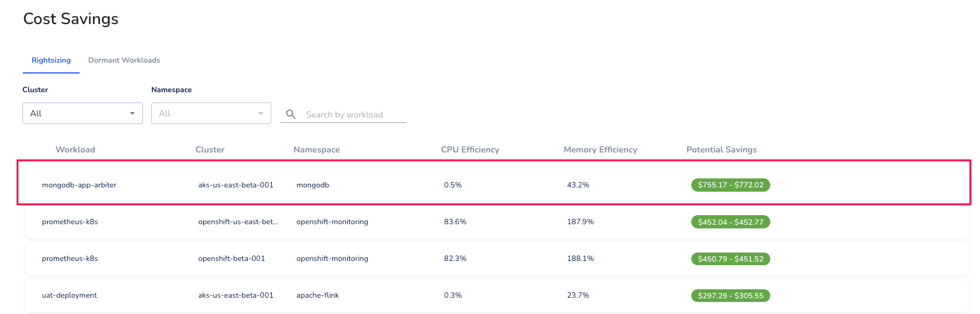Click the openshift-us-east-bet... cluster cell
980x314 pixels.
click(238, 222)
